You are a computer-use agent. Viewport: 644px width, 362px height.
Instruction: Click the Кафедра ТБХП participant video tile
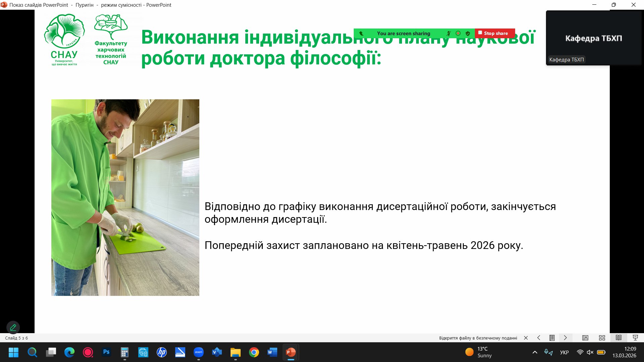click(x=593, y=38)
